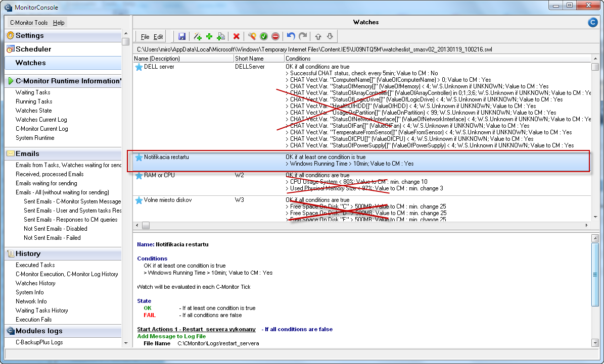Delete selected watch with red X

pos(236,36)
